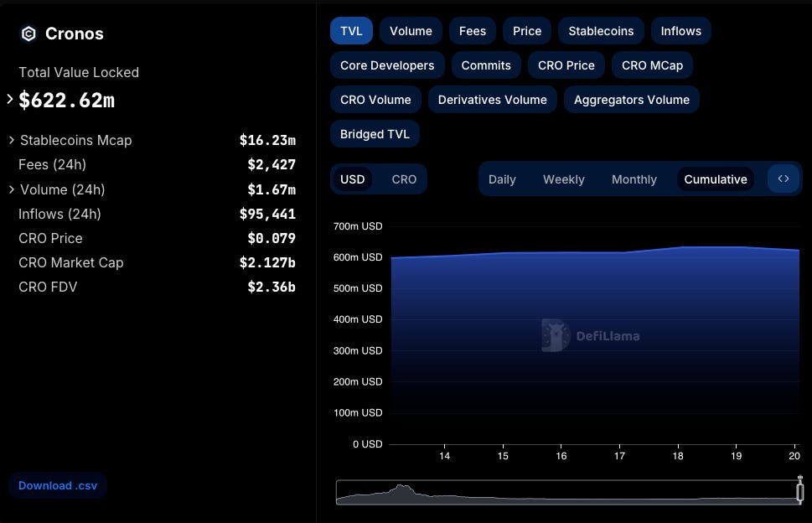The width and height of the screenshot is (812, 523).
Task: Click the Fees (24h) label
Action: coord(52,164)
